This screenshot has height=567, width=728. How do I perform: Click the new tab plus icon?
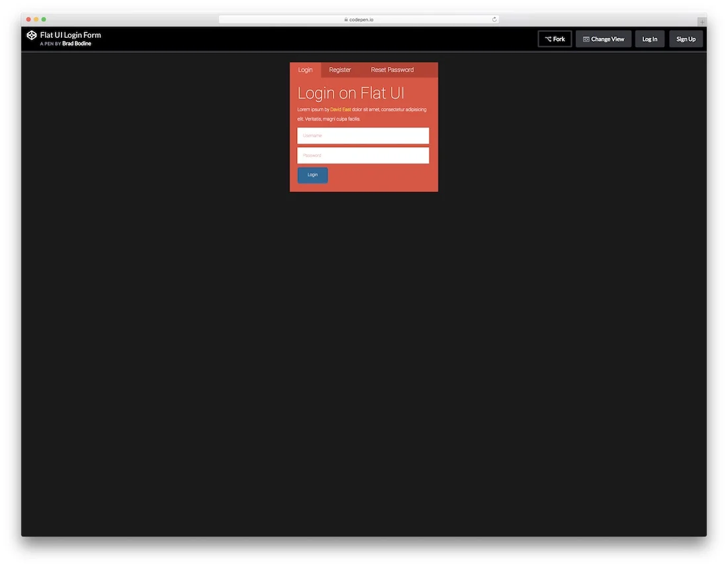coord(704,21)
